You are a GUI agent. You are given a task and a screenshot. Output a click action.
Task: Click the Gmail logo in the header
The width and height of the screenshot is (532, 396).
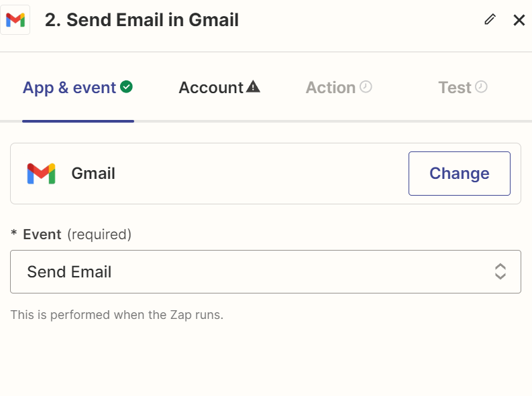click(15, 20)
